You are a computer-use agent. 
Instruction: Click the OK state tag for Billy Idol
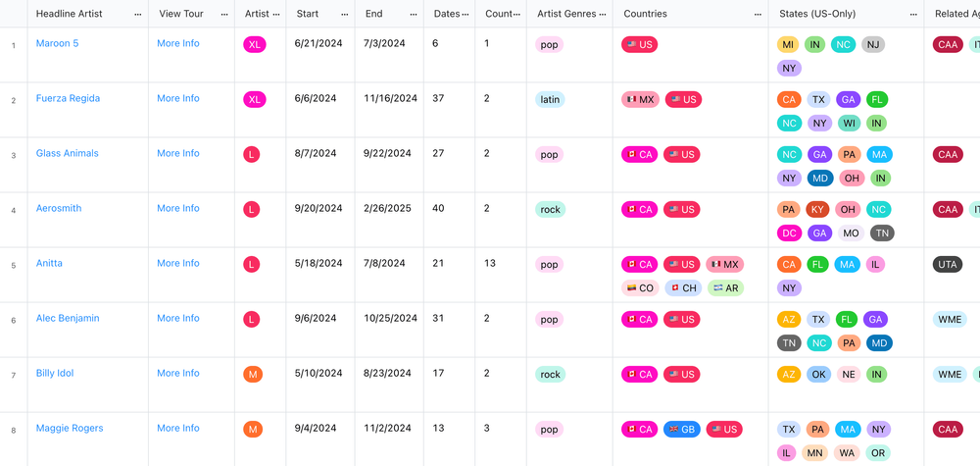tap(818, 375)
